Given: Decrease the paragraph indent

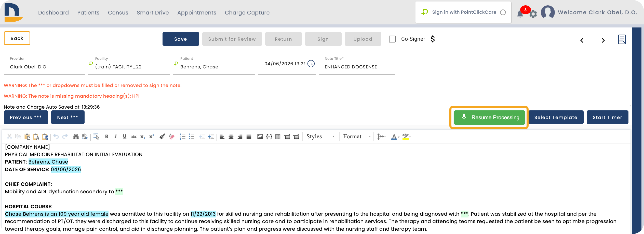Looking at the screenshot, I should coord(202,137).
